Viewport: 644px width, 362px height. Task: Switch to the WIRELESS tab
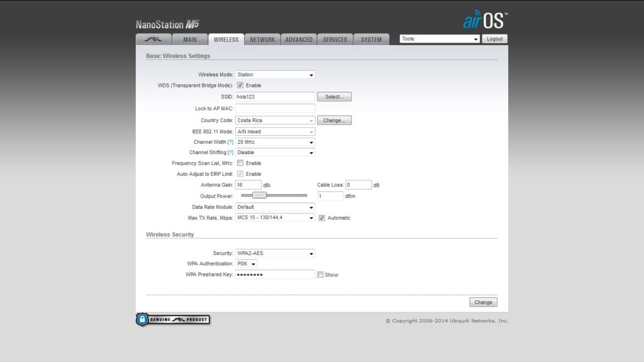(226, 40)
